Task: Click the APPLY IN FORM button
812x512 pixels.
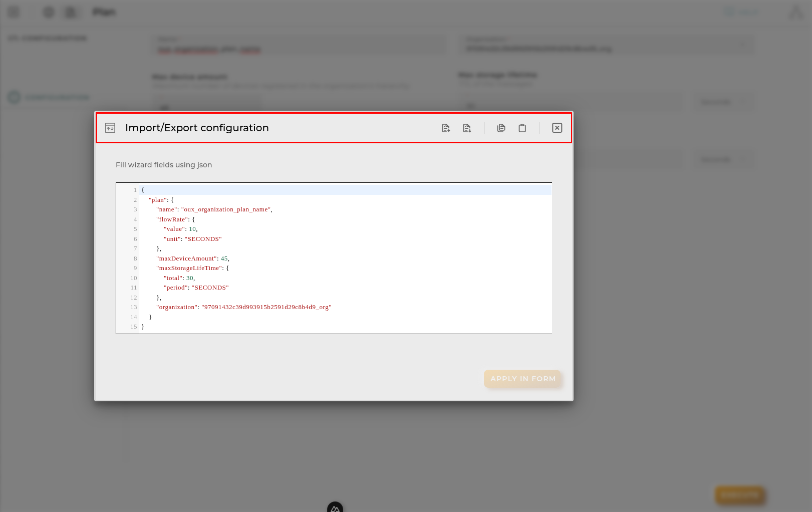Action: (x=522, y=379)
